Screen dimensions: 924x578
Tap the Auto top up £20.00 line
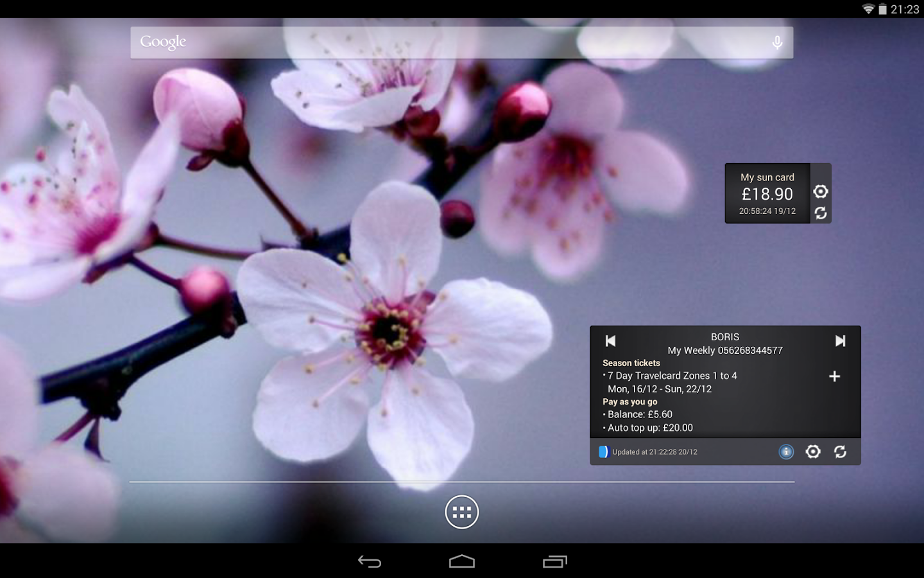coord(650,428)
